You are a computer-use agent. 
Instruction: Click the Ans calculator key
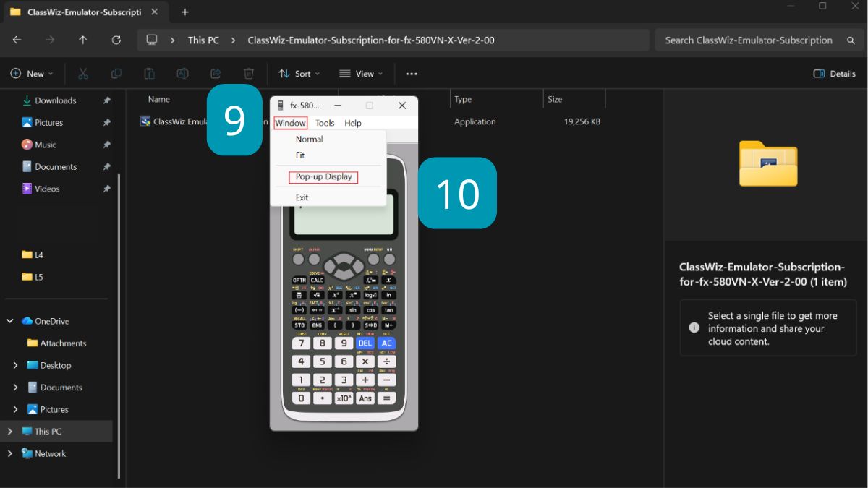coord(365,398)
